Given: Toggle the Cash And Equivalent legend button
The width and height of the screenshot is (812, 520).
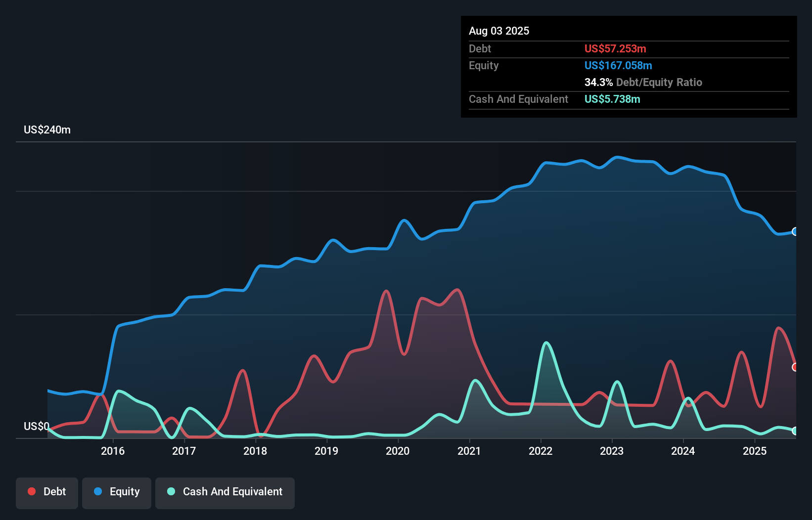Looking at the screenshot, I should (225, 492).
